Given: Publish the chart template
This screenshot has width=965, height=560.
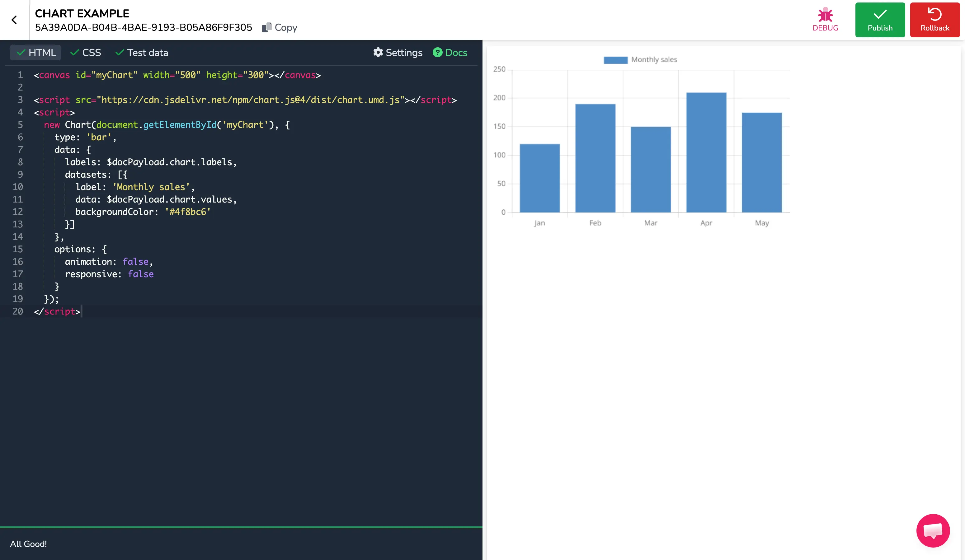Looking at the screenshot, I should point(880,20).
